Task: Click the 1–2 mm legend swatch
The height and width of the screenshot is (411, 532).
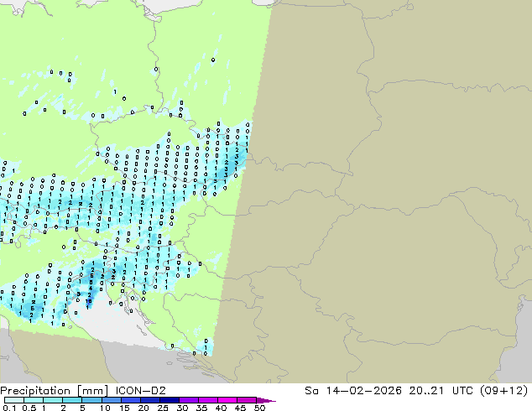Action: (53, 400)
